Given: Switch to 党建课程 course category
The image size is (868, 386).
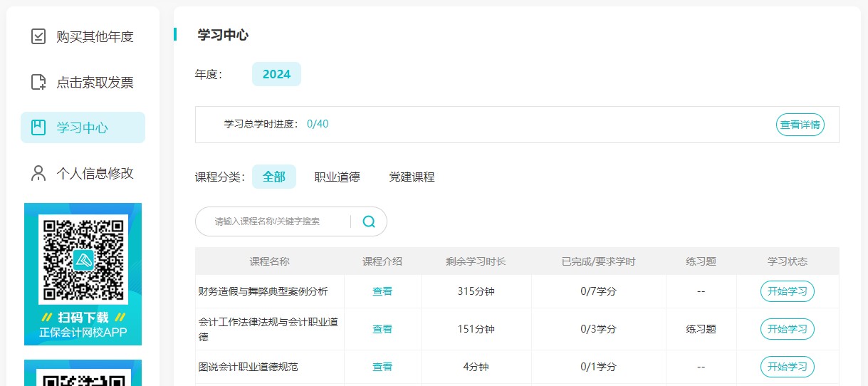Looking at the screenshot, I should pos(412,177).
